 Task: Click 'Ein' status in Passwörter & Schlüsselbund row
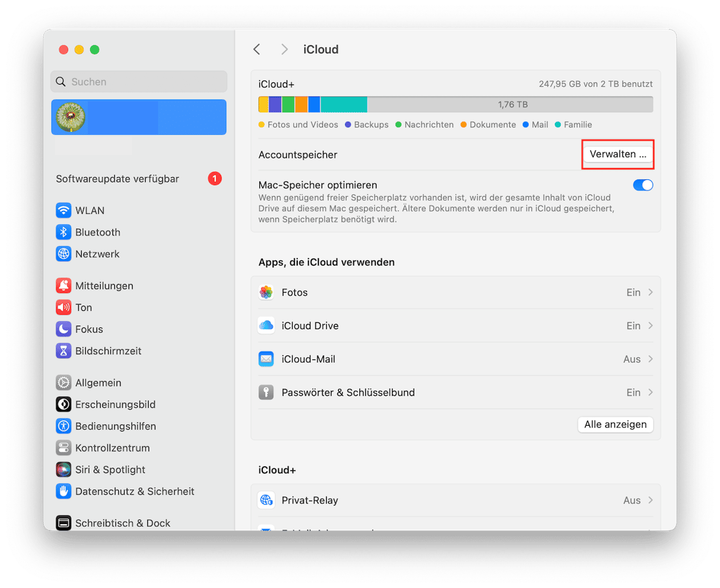click(x=634, y=392)
